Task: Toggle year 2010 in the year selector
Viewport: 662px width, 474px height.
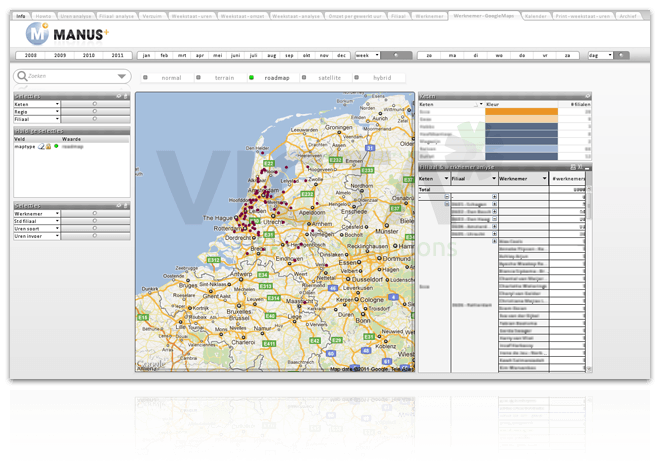Action: point(89,55)
